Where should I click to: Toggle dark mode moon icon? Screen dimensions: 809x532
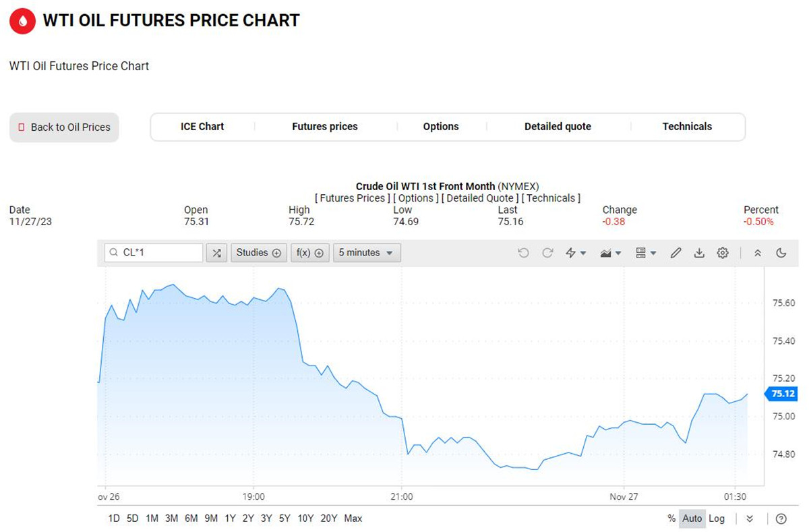point(781,253)
